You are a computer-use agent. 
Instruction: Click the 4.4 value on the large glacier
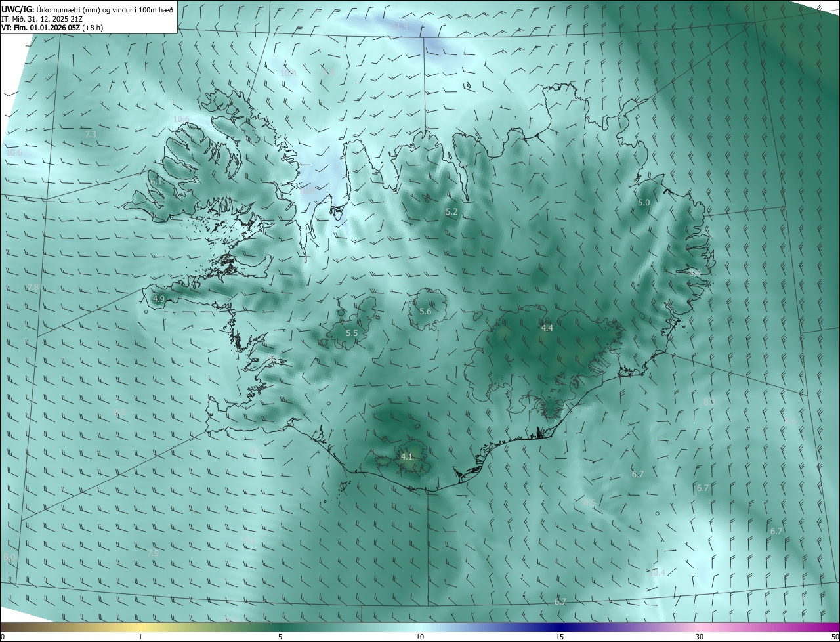tap(547, 328)
